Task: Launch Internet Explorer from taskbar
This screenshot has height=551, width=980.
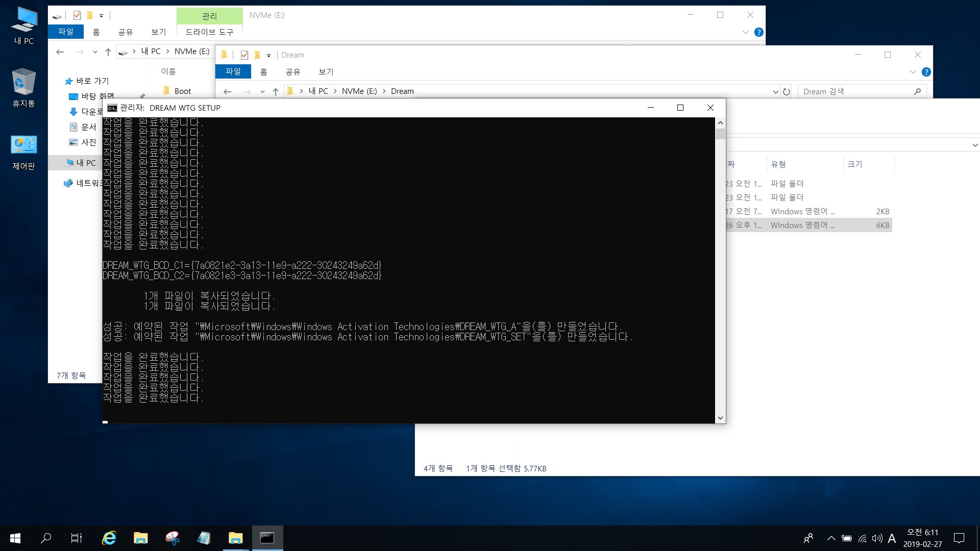Action: (x=109, y=538)
